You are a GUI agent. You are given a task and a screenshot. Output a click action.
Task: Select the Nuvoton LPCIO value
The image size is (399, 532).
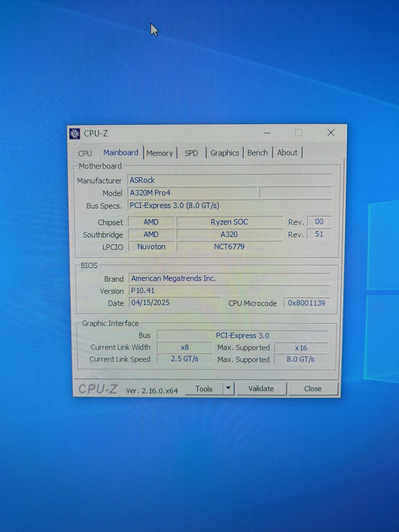(151, 247)
